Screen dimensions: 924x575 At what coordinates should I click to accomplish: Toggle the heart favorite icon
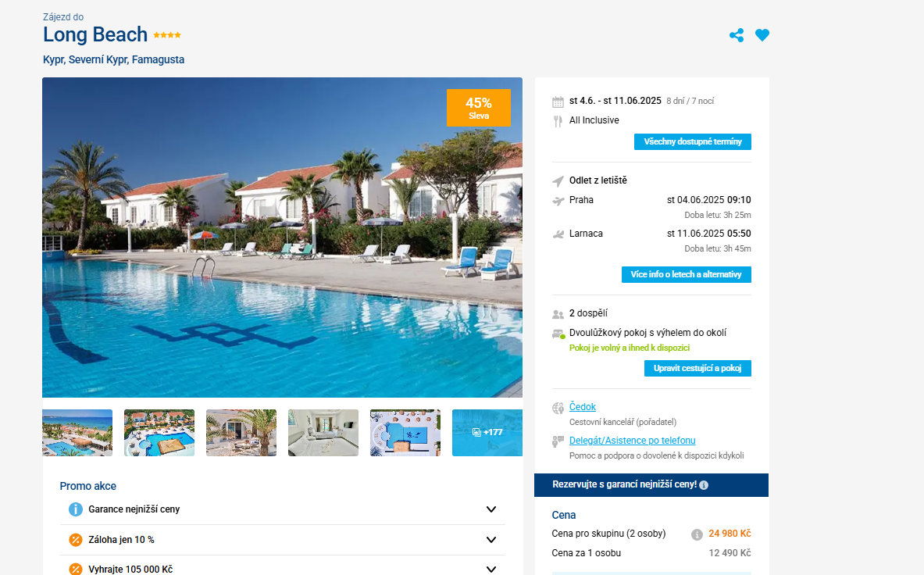[x=762, y=35]
